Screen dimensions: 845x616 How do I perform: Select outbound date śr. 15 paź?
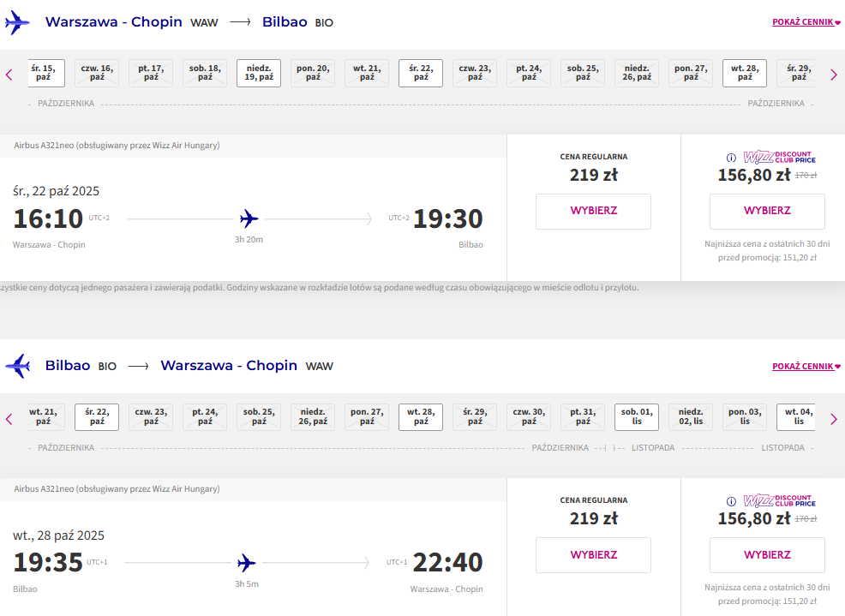45,73
